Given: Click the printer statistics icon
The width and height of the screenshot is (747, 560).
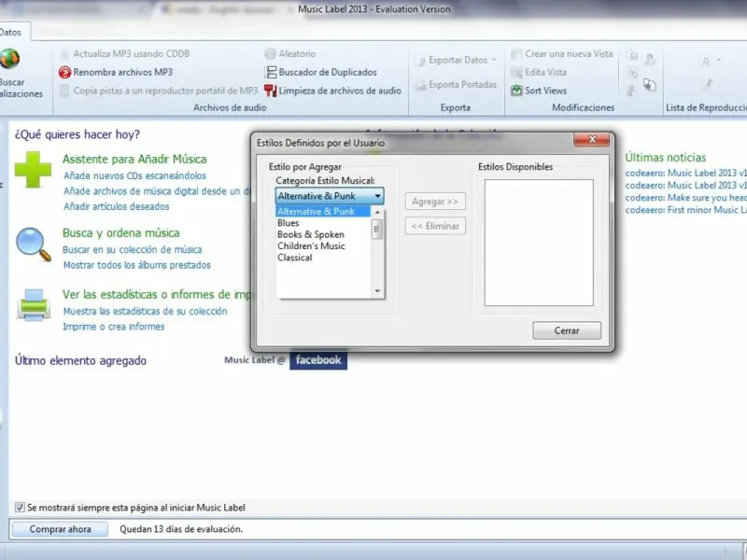Looking at the screenshot, I should [34, 305].
